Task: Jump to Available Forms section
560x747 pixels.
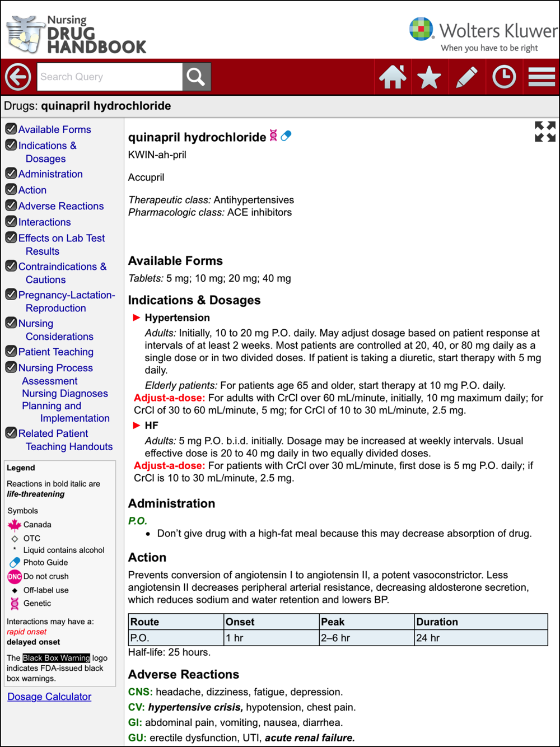Action: click(x=54, y=129)
